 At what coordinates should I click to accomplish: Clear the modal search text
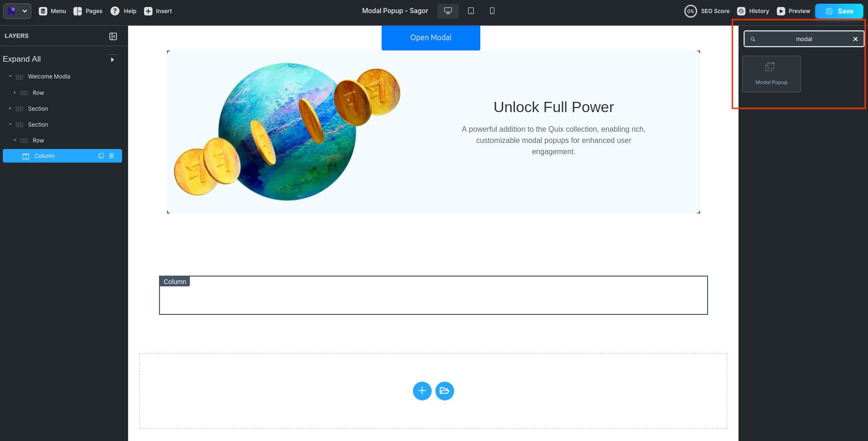855,39
